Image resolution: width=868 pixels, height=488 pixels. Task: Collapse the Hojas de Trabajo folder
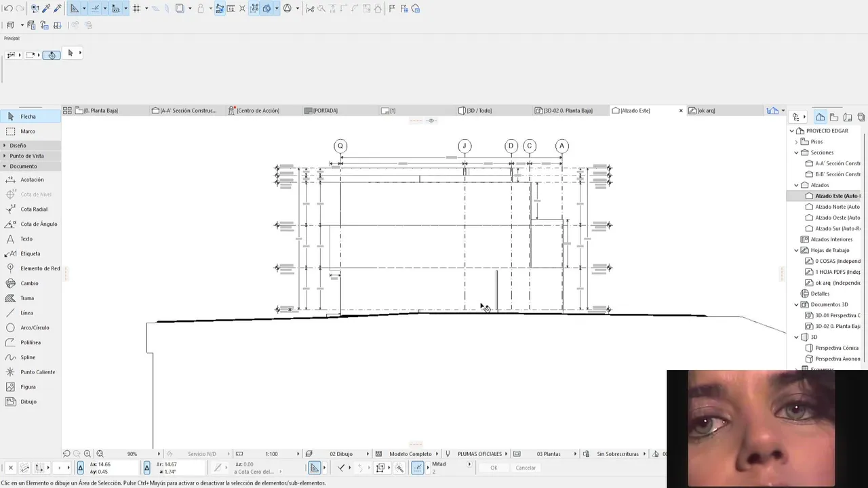[x=797, y=250]
